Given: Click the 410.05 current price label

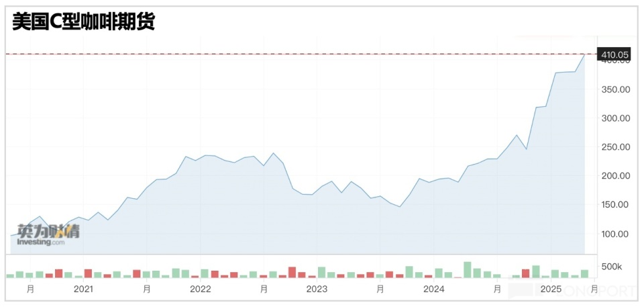Looking at the screenshot, I should 613,54.
